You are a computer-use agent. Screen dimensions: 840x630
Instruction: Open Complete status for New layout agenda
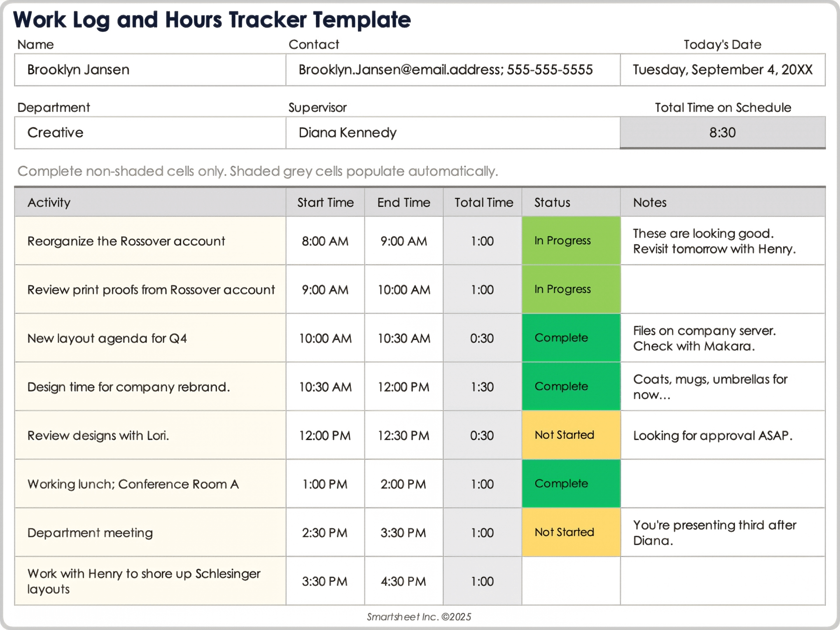570,338
